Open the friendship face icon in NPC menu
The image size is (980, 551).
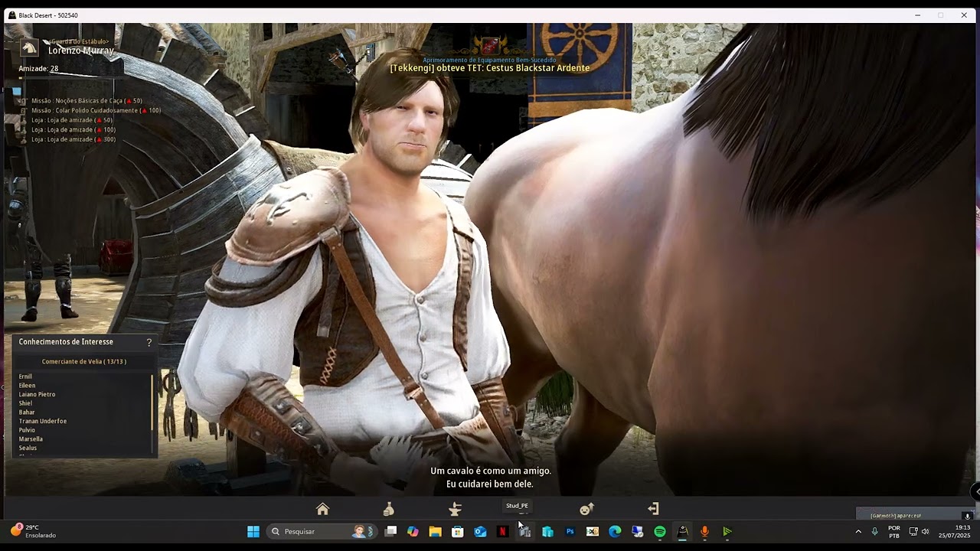tap(586, 509)
